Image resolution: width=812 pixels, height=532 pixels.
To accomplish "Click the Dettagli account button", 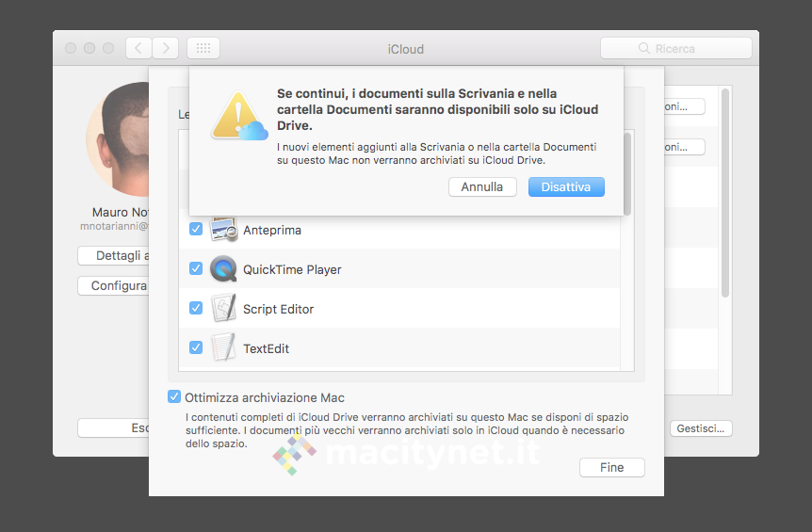I will [113, 256].
